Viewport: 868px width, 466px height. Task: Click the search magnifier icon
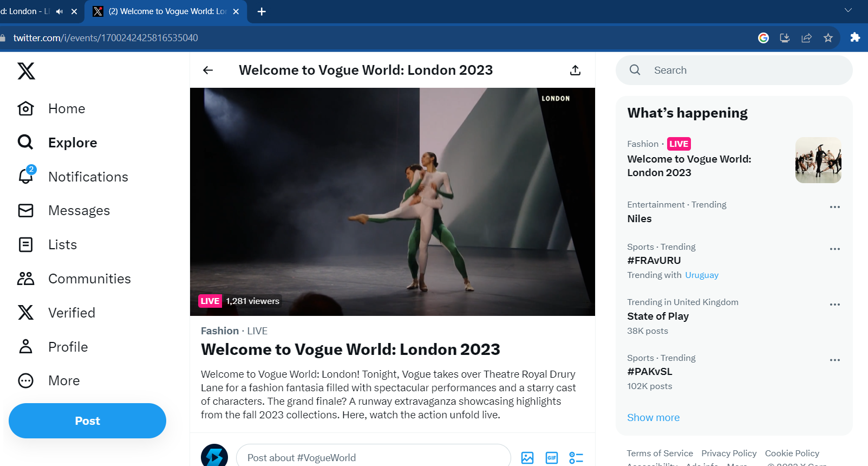(x=635, y=70)
